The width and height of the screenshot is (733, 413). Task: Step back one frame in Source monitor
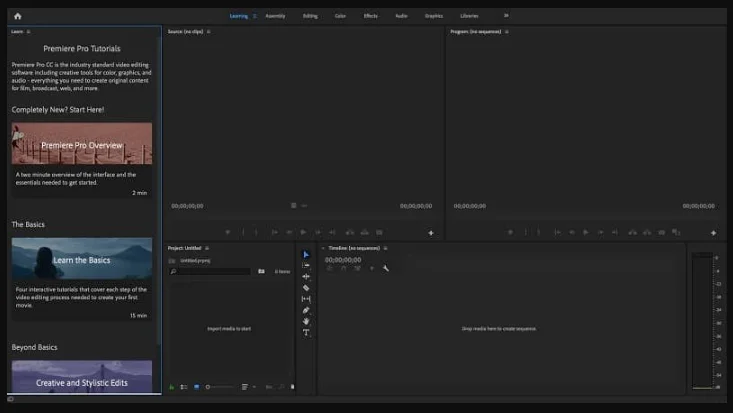(289, 232)
